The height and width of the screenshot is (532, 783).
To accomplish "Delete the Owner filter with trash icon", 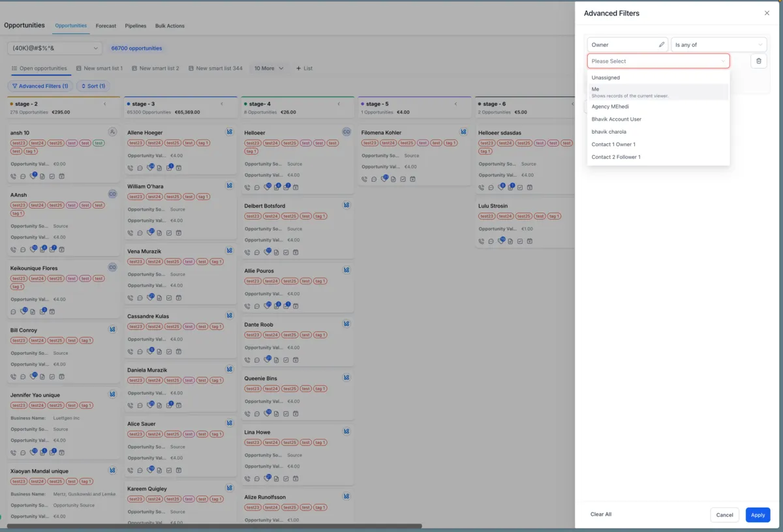I will (x=758, y=61).
